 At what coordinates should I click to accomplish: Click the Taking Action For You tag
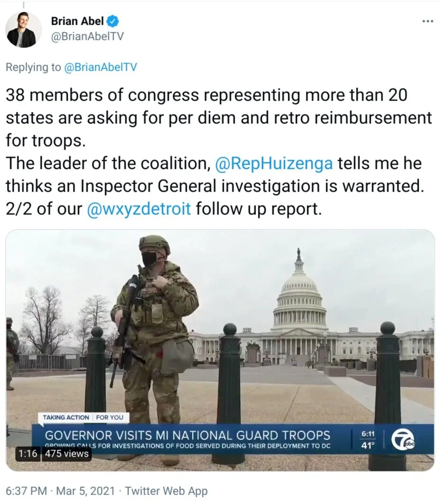[83, 417]
